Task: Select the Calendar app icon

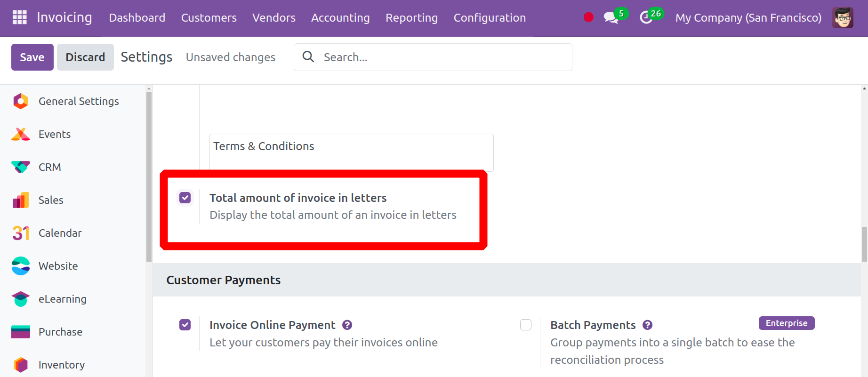Action: pos(21,233)
